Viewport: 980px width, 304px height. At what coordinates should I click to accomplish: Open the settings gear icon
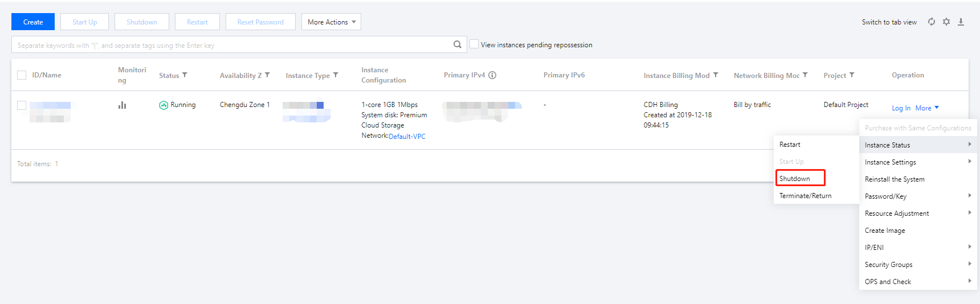946,22
